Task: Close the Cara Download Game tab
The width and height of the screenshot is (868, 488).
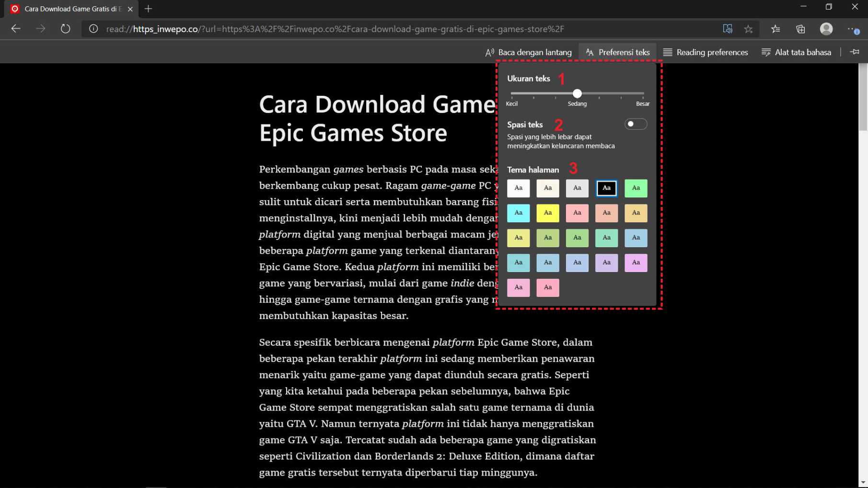Action: click(x=130, y=9)
